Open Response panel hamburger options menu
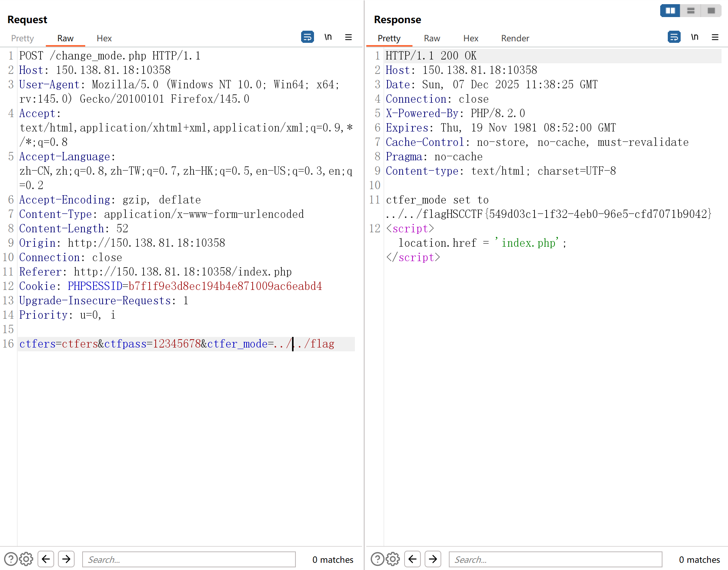 click(x=715, y=37)
